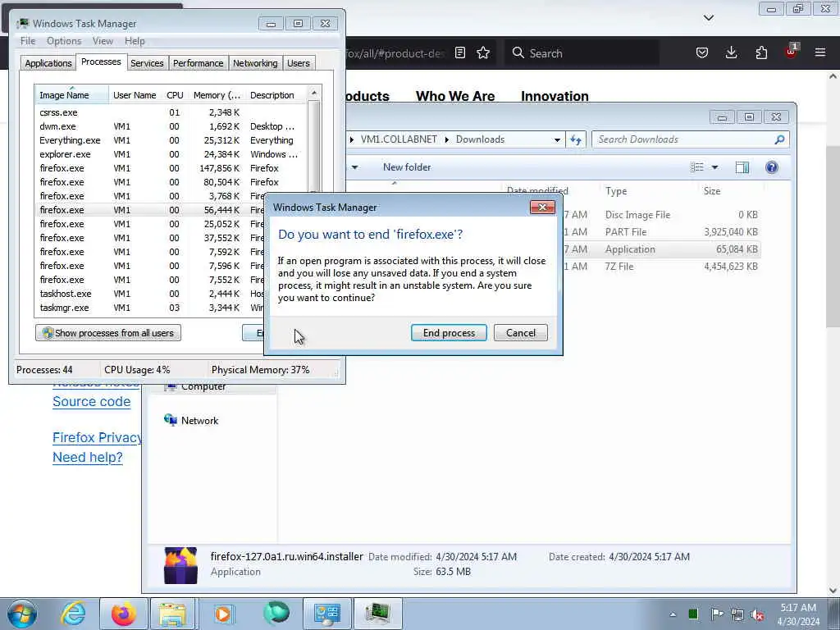This screenshot has width=840, height=630.
Task: Click End process in confirmation dialog
Action: coord(449,333)
